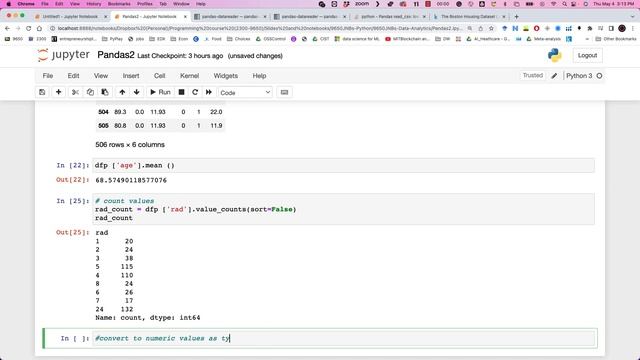This screenshot has height=360, width=640.
Task: Open the Chrome menu in macOS menu bar
Action: (x=26, y=4)
